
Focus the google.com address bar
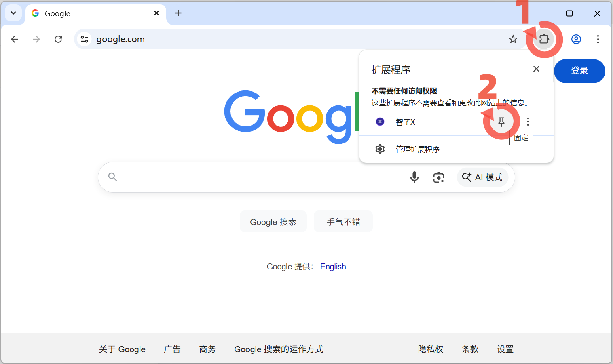click(x=299, y=39)
